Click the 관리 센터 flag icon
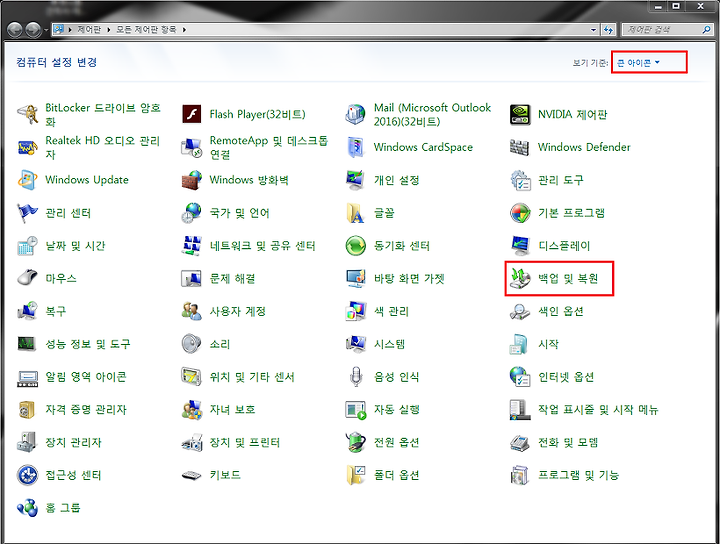The width and height of the screenshot is (720, 544). [x=28, y=213]
